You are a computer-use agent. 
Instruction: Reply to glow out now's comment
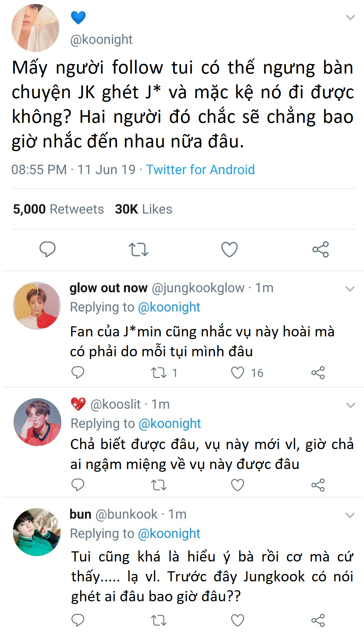pyautogui.click(x=78, y=373)
